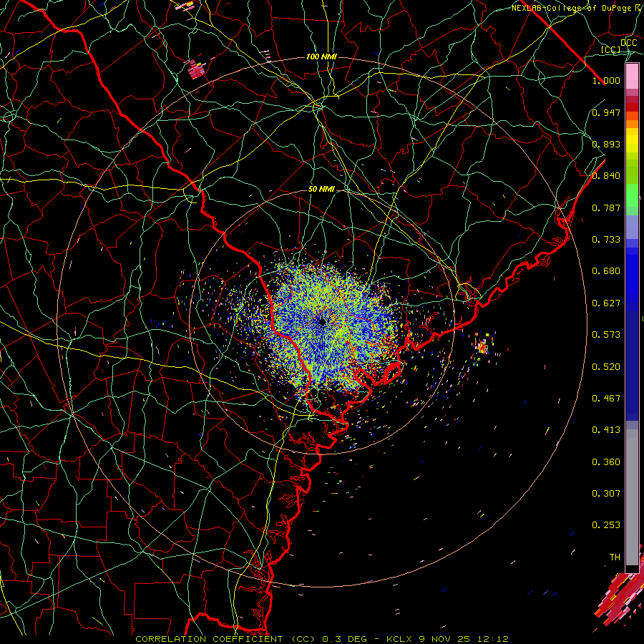644x644 pixels.
Task: Click the 0.947 scale value
Action: 606,112
